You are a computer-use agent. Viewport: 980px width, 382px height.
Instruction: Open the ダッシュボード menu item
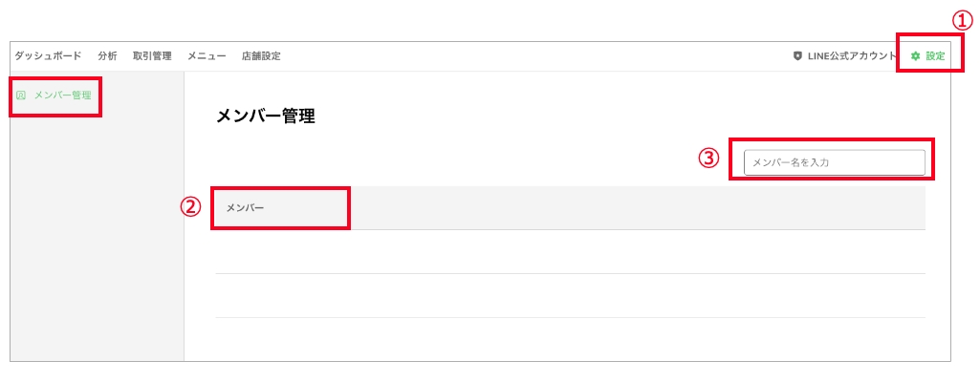pyautogui.click(x=48, y=56)
